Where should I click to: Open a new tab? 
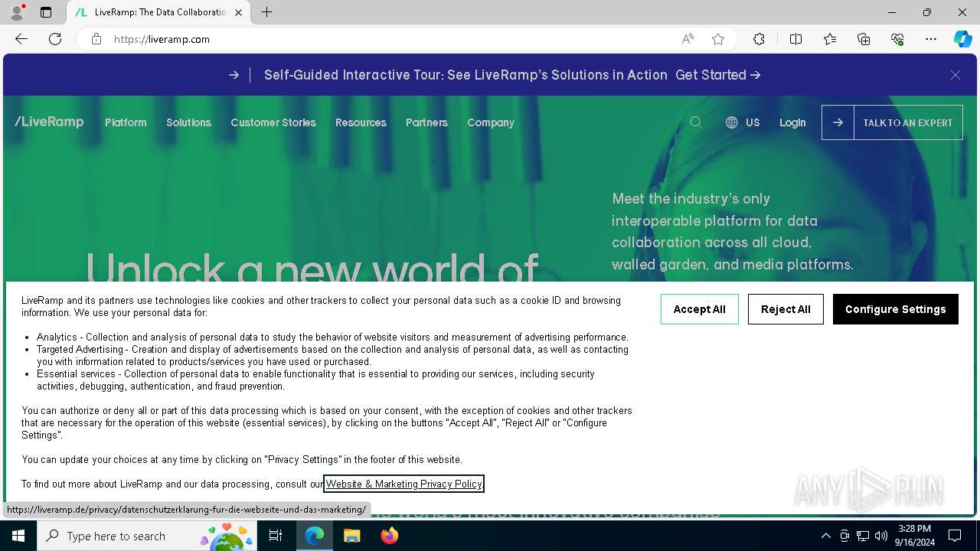tap(266, 12)
